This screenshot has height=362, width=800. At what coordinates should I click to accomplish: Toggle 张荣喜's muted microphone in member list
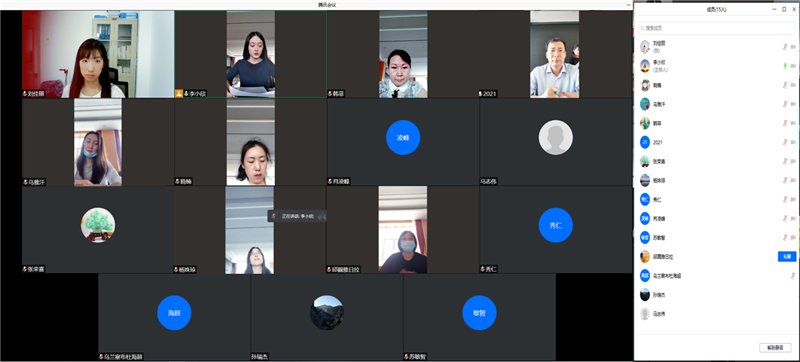[x=786, y=161]
